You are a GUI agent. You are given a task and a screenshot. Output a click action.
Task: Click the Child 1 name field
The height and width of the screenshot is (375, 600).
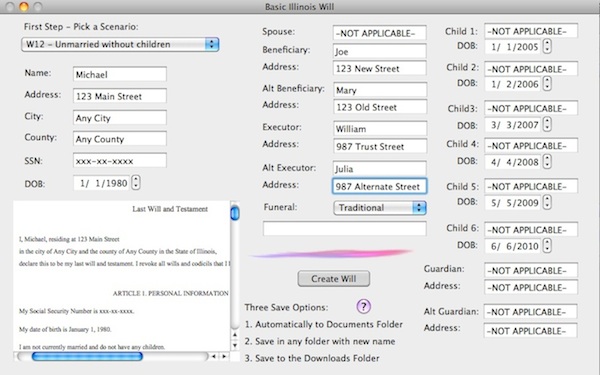click(x=531, y=31)
